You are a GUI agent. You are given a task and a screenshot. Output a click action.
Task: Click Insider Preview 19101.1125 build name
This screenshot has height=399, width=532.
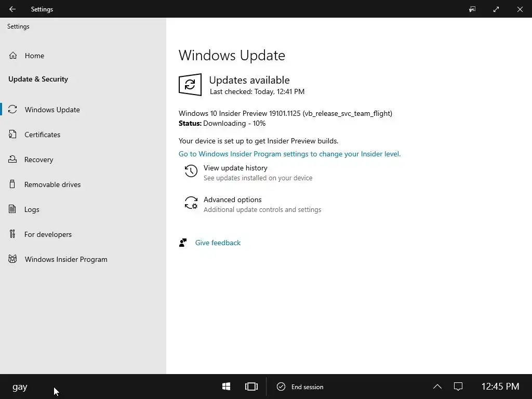tap(285, 113)
